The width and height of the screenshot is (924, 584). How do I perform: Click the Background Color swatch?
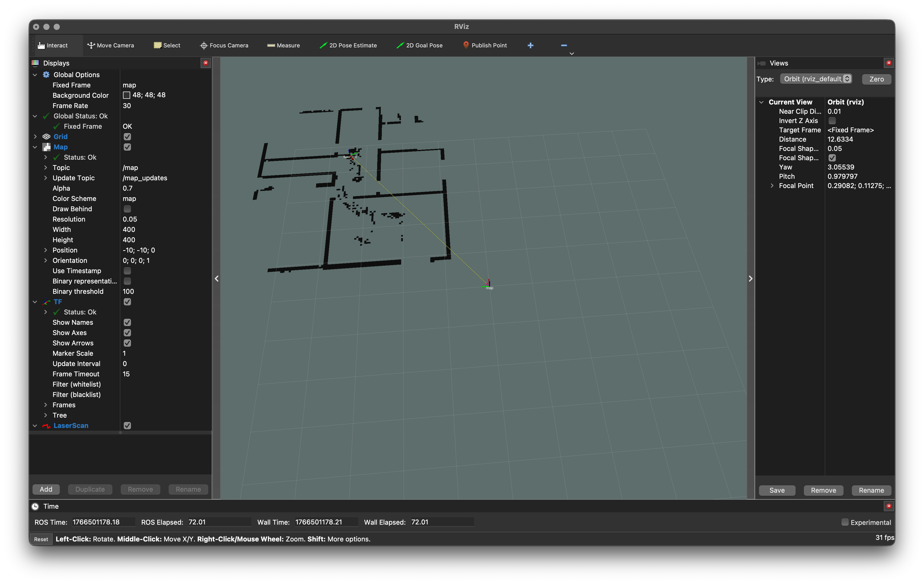[126, 95]
